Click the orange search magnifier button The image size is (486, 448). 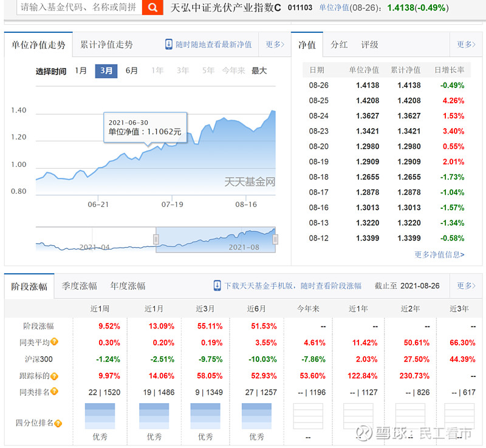[152, 7]
